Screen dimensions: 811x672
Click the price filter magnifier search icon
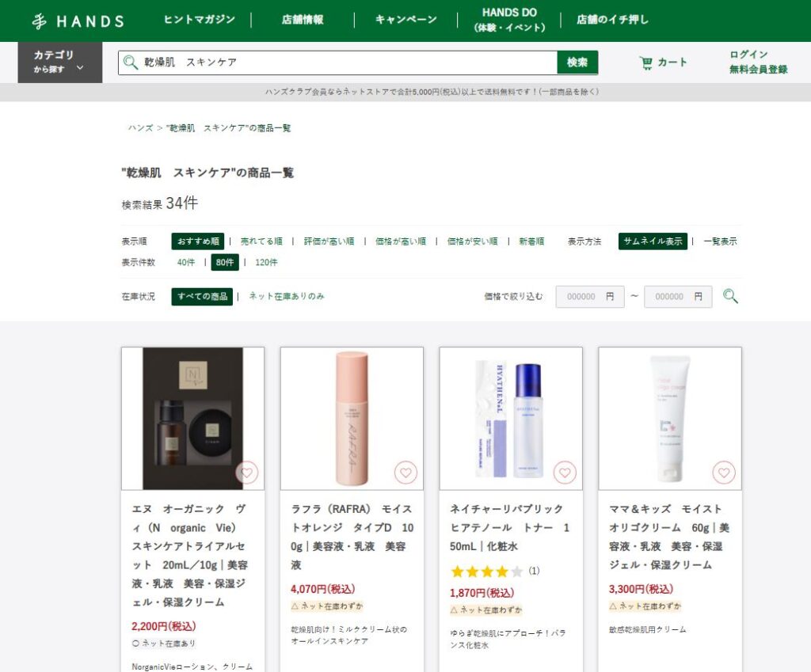[730, 296]
